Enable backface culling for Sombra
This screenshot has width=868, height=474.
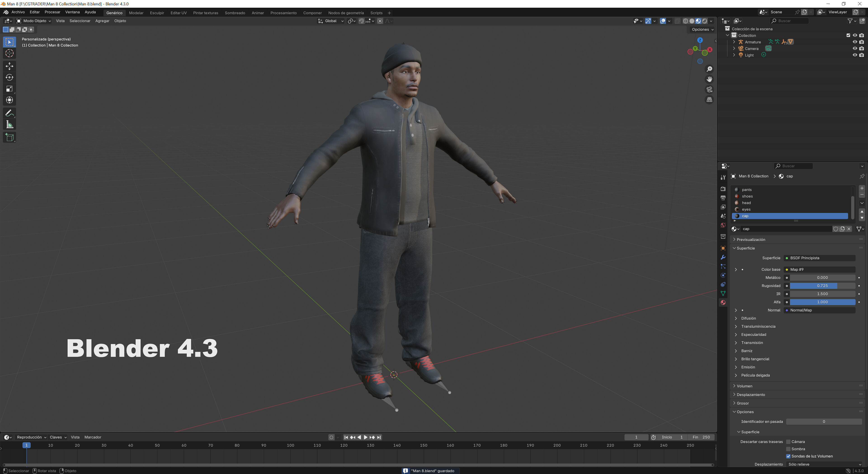[x=788, y=449]
